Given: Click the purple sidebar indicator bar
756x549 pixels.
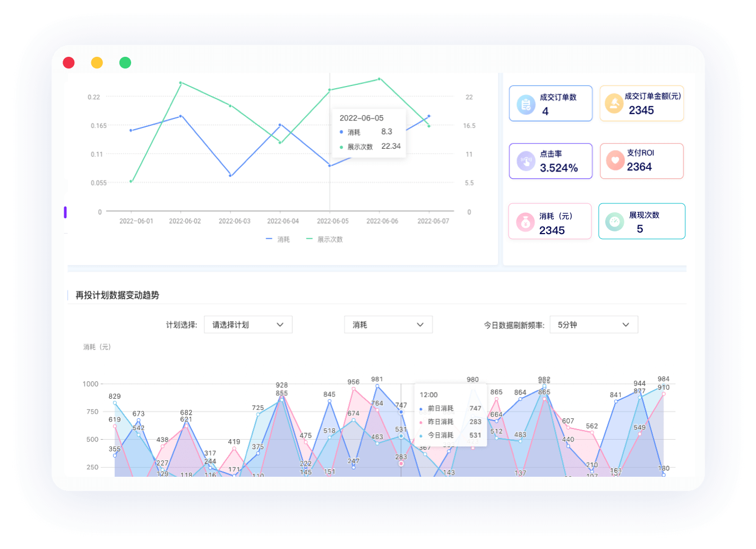Looking at the screenshot, I should click(x=65, y=212).
